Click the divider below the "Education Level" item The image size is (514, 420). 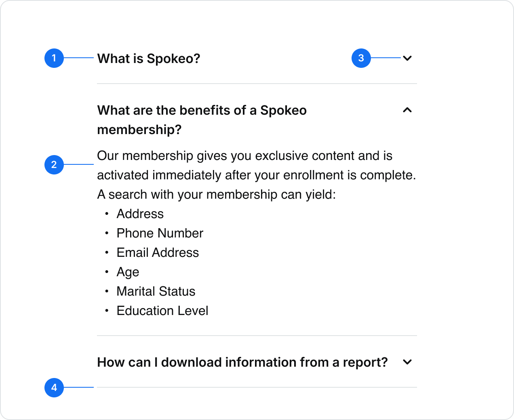(257, 336)
